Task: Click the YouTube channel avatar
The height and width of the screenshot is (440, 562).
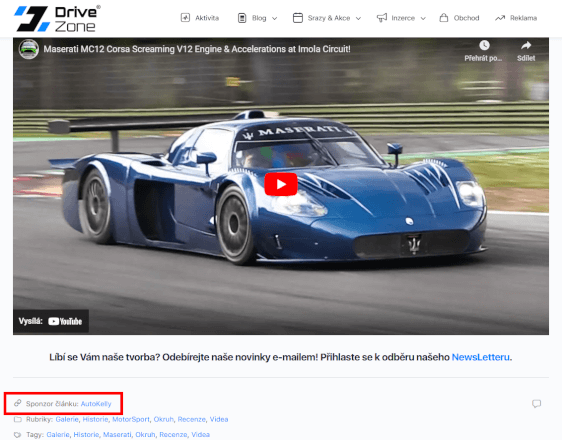Action: click(29, 49)
